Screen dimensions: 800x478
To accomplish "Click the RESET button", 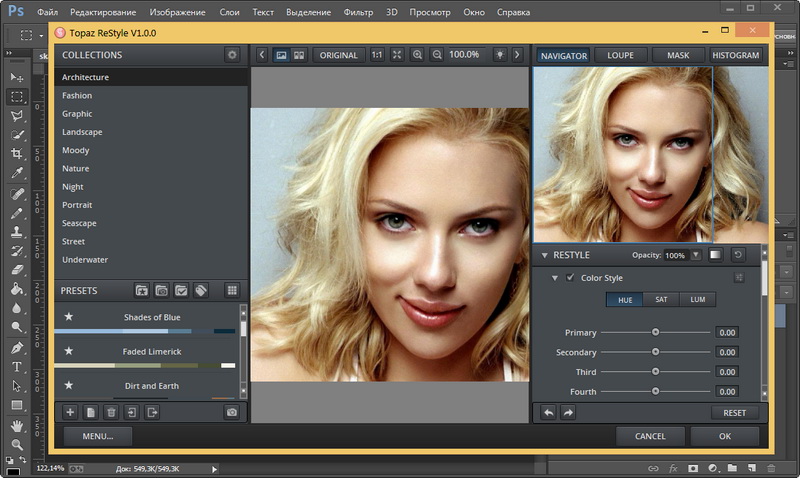I will click(734, 412).
